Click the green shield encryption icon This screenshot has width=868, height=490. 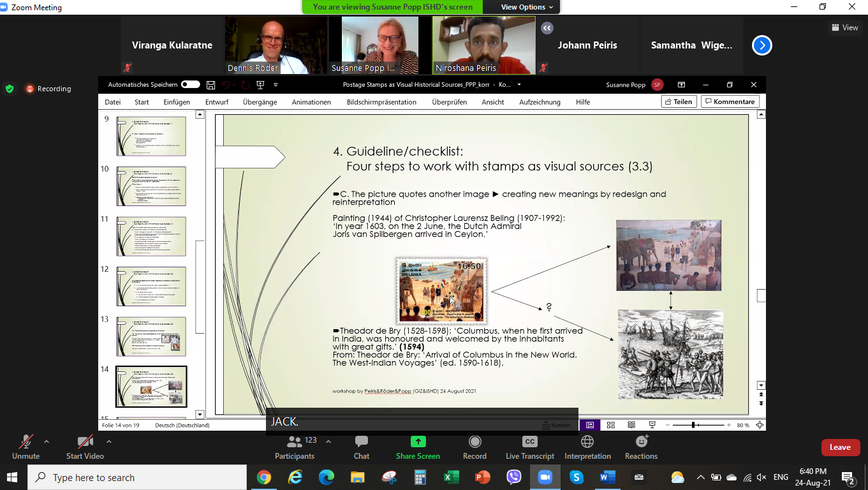10,89
